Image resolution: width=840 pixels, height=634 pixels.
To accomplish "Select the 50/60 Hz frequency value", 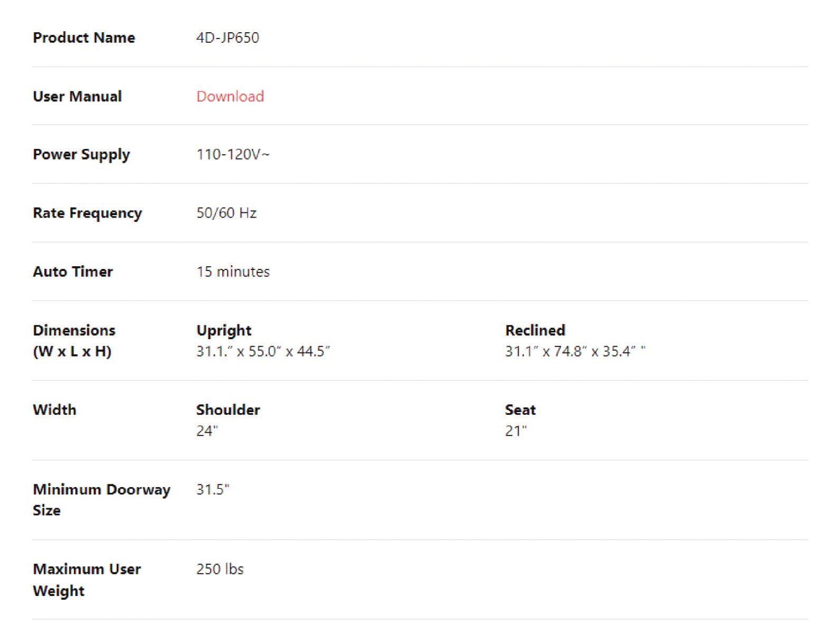I will 226,213.
